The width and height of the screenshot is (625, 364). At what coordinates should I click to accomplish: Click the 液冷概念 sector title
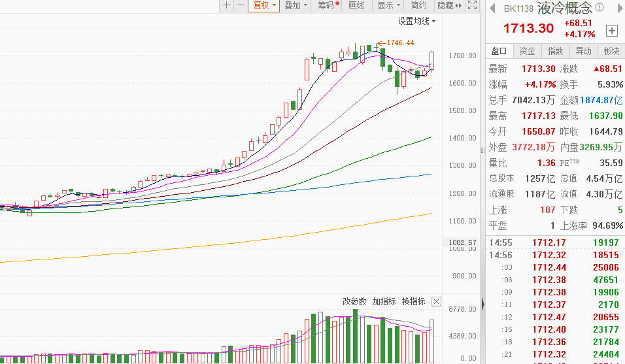[564, 8]
